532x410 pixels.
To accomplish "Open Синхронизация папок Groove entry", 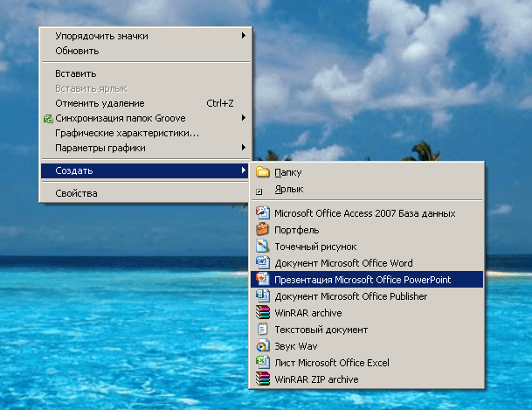I will [x=146, y=118].
